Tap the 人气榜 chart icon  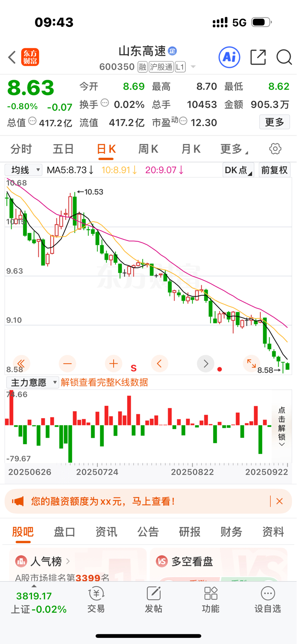coord(21,561)
